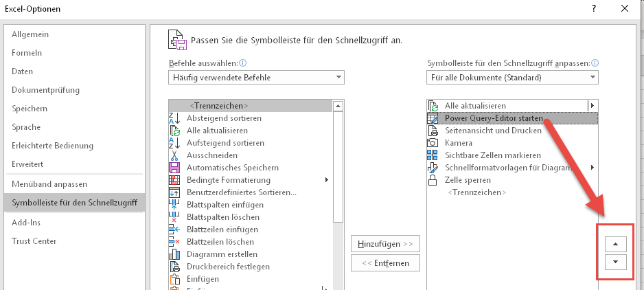644x290 pixels.
Task: Open the Befehle auswählen dropdown
Action: click(x=256, y=78)
